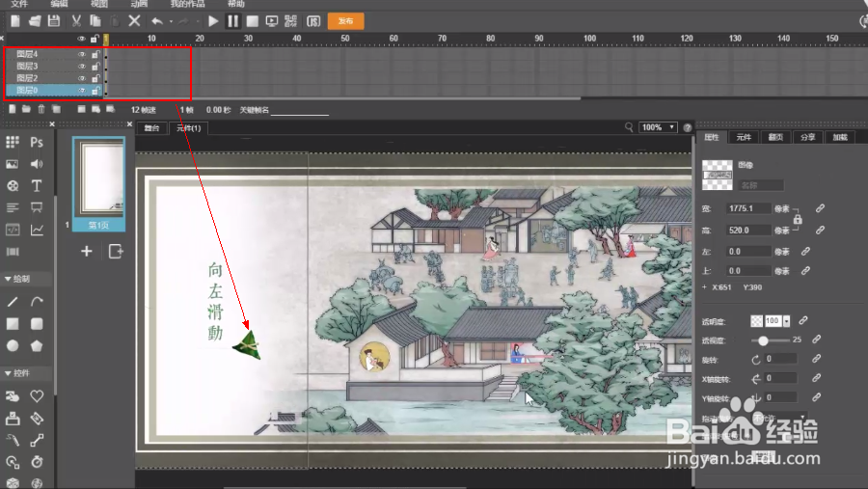868x489 pixels.
Task: Add a new page with the plus button
Action: 87,252
